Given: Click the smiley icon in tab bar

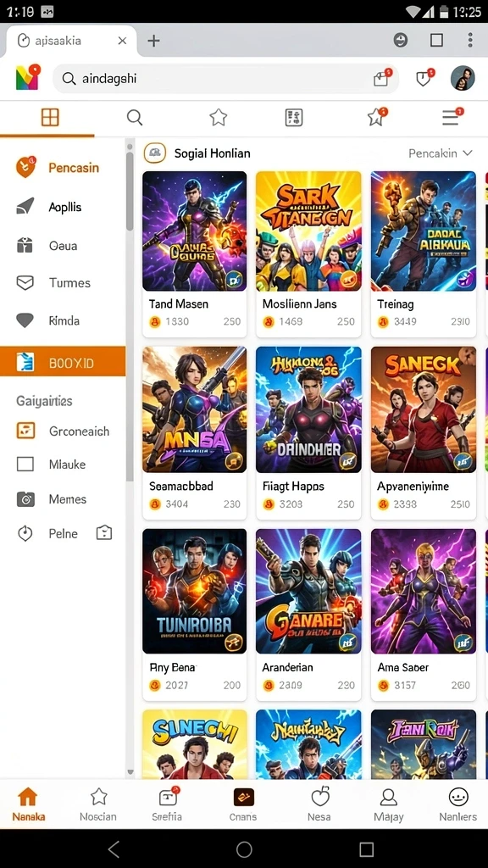Looking at the screenshot, I should pyautogui.click(x=400, y=40).
